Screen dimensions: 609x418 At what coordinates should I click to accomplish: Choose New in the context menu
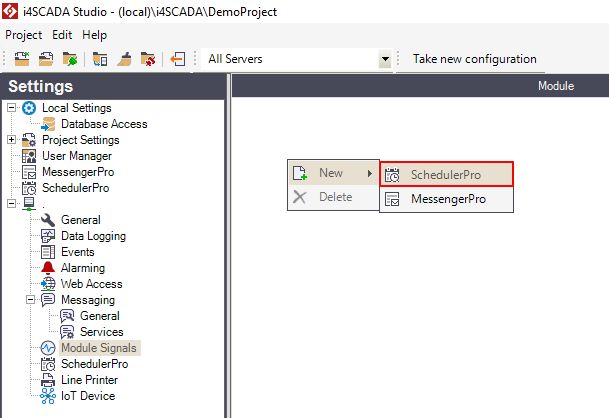[x=333, y=173]
